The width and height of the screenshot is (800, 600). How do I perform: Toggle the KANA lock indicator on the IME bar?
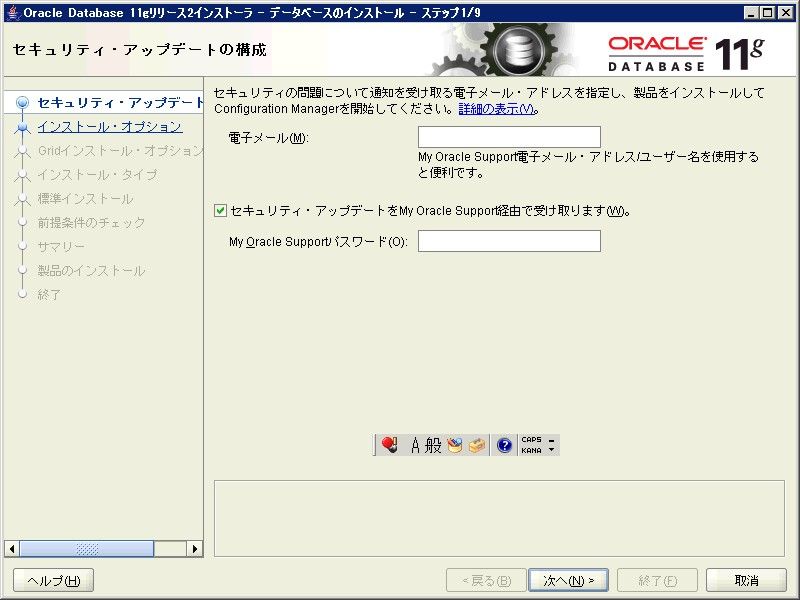531,451
